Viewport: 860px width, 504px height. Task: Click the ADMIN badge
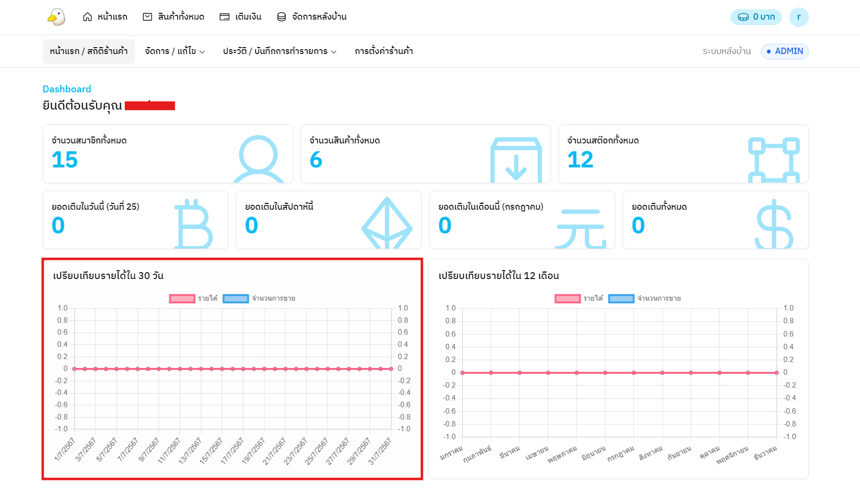coord(784,51)
